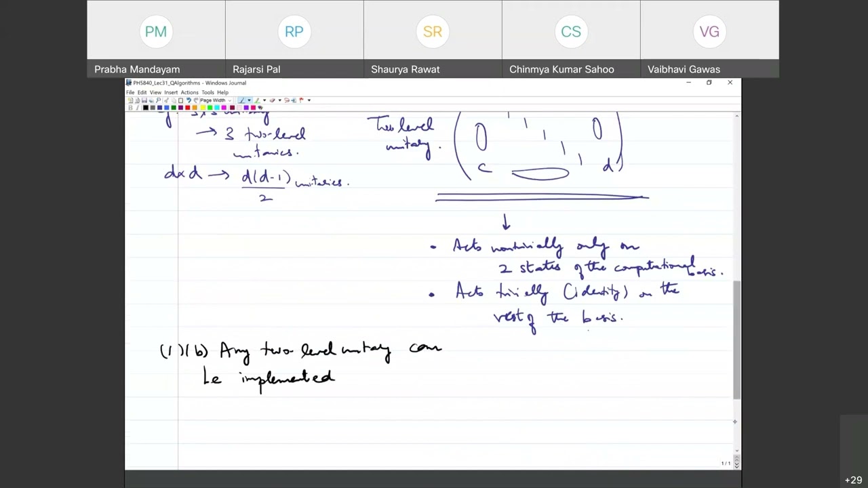Create a new note in Windows Journal

[x=130, y=100]
